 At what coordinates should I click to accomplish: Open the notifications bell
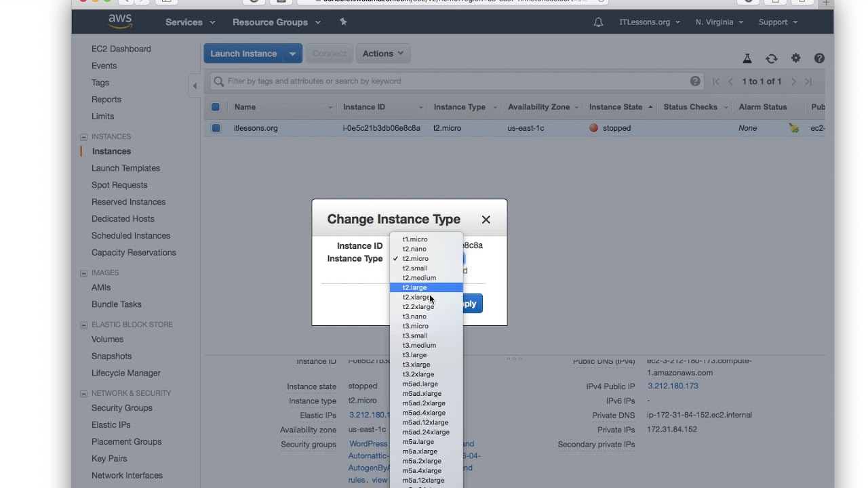click(x=598, y=22)
